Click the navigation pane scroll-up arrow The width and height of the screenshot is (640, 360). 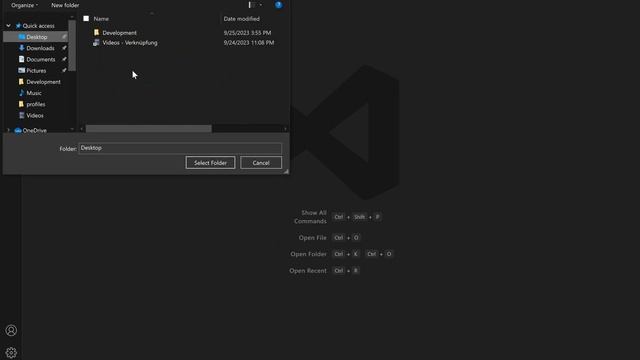72,17
